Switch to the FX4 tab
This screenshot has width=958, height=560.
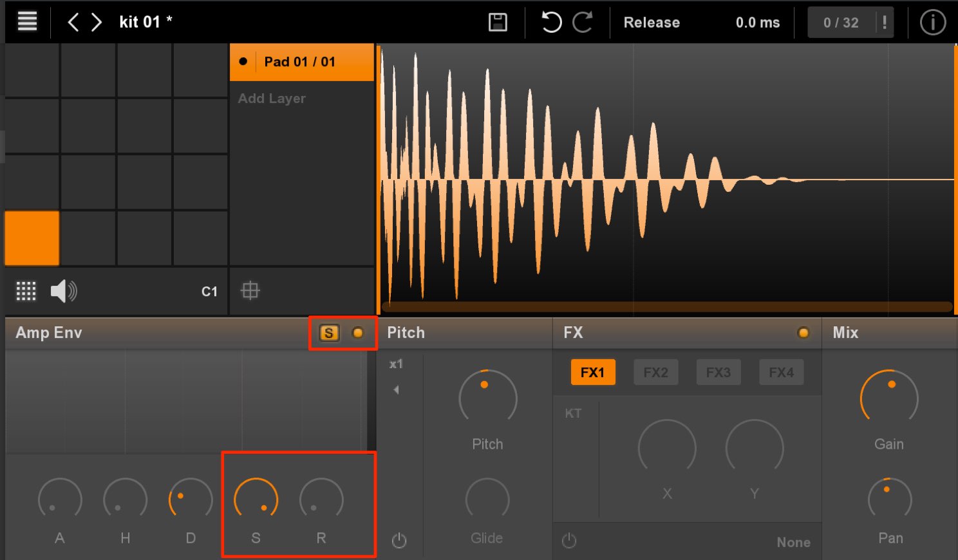click(x=781, y=372)
